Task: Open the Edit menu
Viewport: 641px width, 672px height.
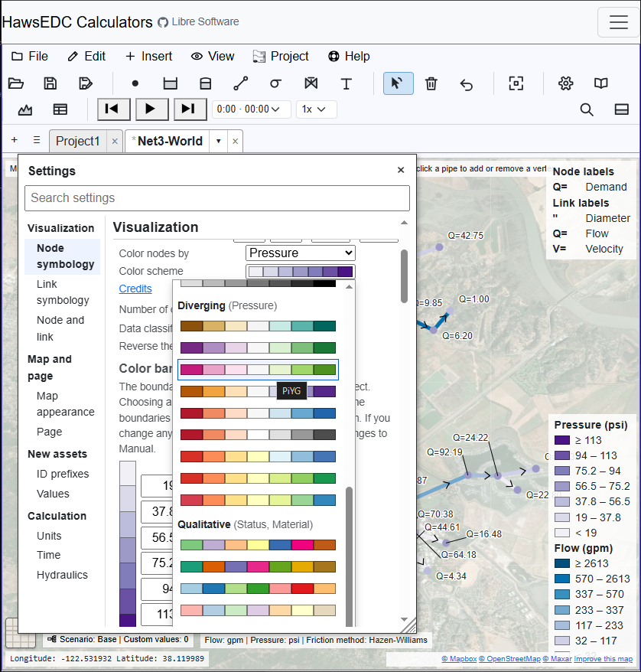Action: click(86, 56)
